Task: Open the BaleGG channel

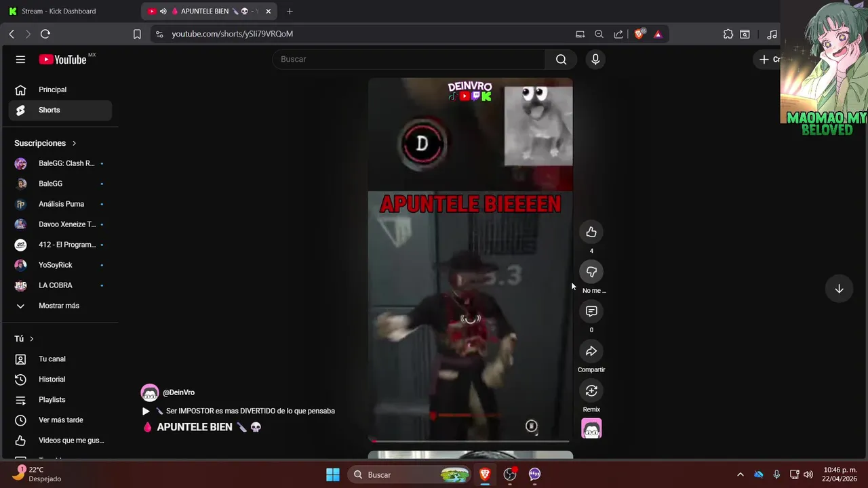Action: pos(60,184)
